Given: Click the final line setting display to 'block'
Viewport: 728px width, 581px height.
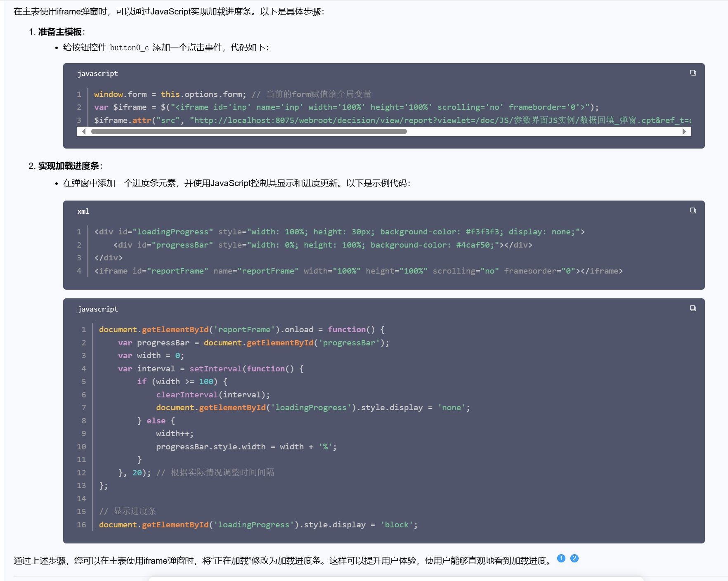Looking at the screenshot, I should [x=258, y=525].
